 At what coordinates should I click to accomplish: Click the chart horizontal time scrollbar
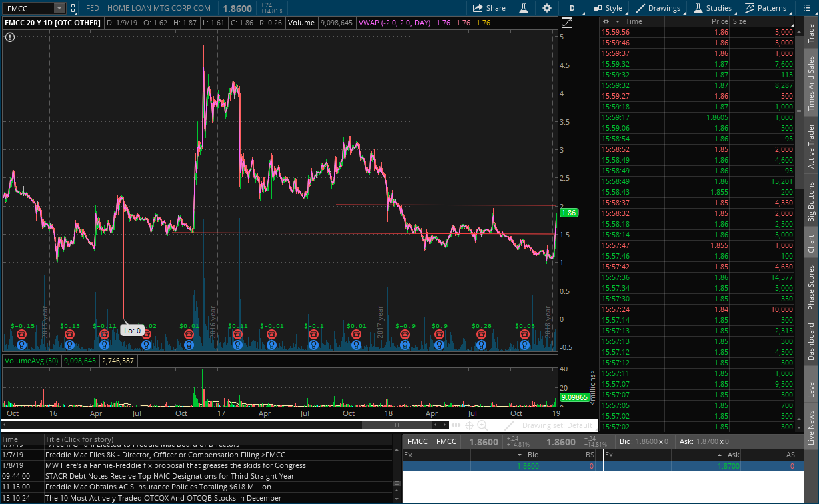click(x=397, y=425)
